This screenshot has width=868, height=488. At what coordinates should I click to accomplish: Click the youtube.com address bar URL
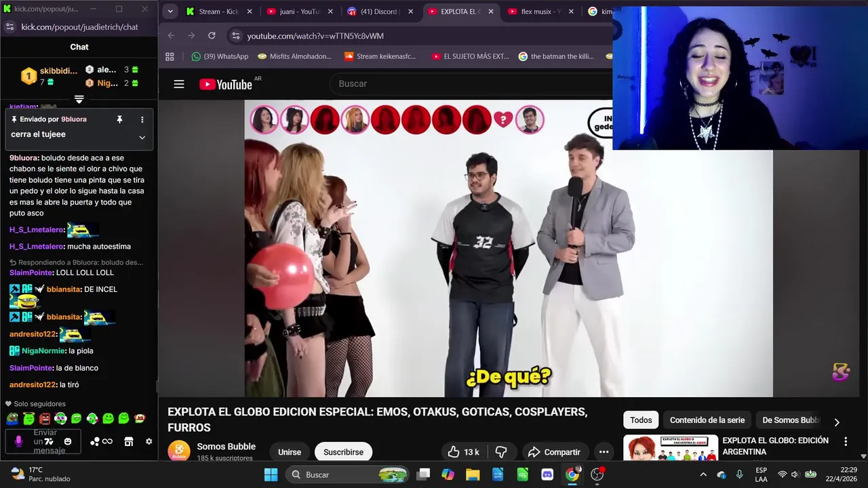(x=315, y=36)
